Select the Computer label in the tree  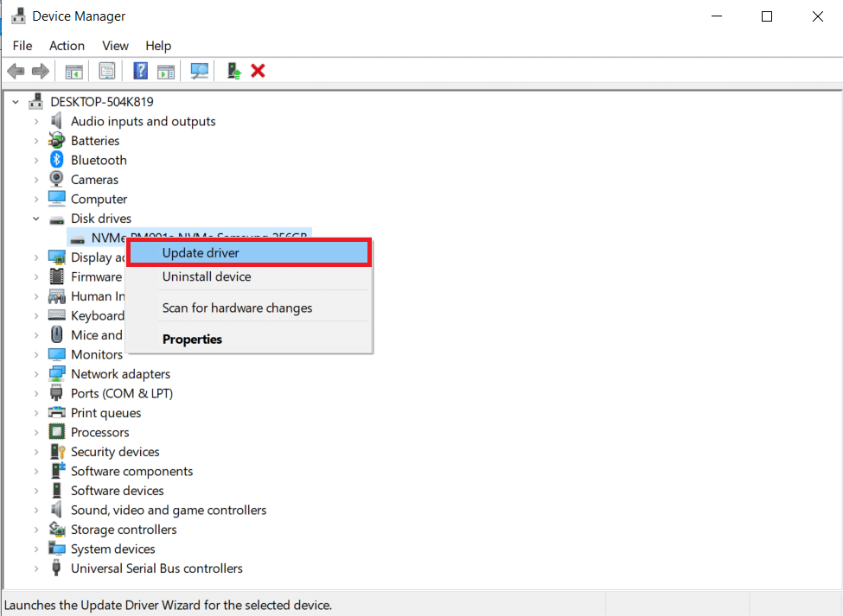coord(99,199)
